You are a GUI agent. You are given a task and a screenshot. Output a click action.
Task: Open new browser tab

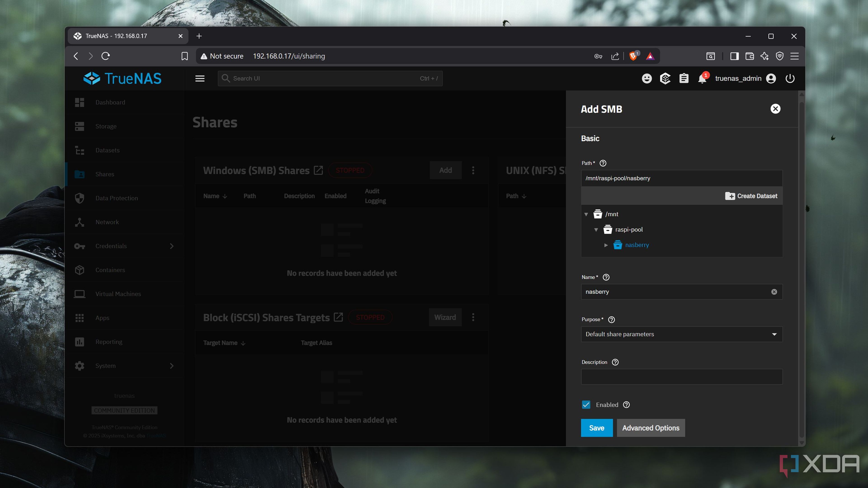(199, 36)
